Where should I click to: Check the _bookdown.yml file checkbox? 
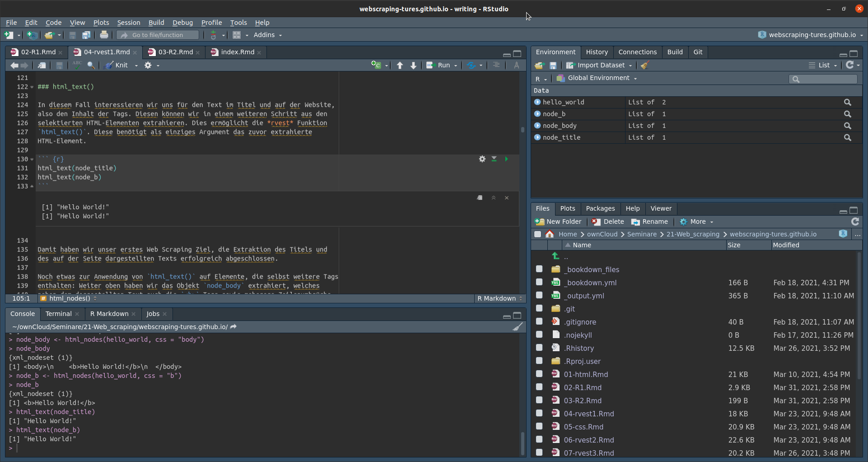click(539, 282)
